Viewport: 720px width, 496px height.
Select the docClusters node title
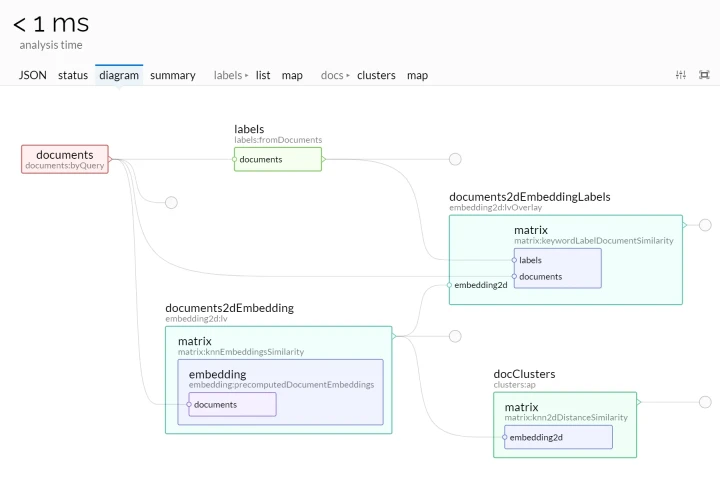(524, 374)
